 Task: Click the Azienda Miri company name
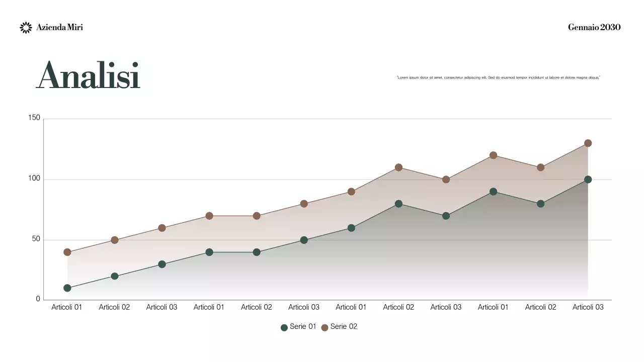coord(59,28)
